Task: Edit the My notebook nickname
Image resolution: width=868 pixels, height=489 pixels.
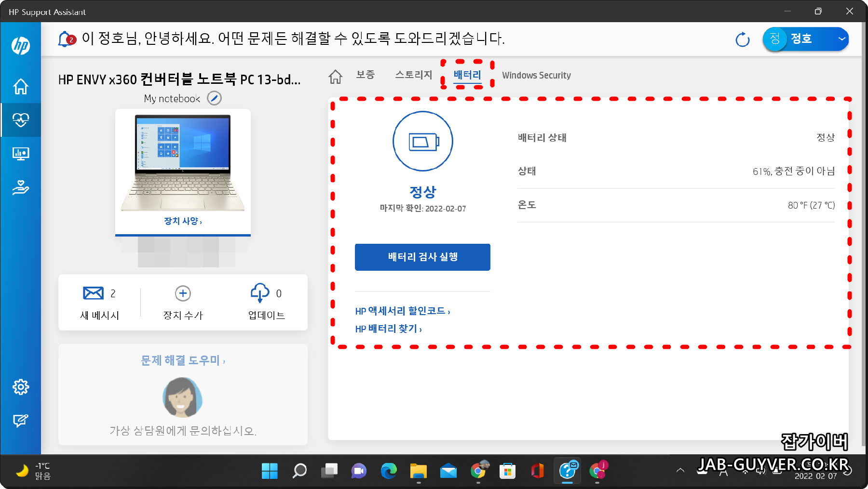Action: tap(214, 98)
